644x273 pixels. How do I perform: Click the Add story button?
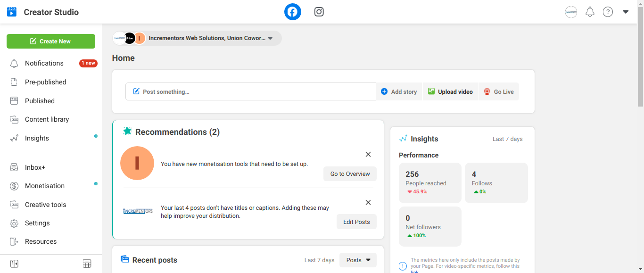(x=399, y=91)
